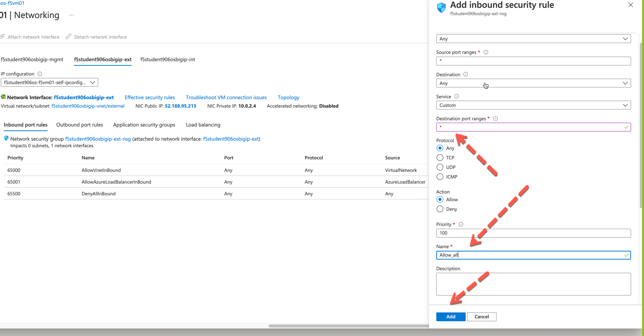Open the f5student906osbigip-ext-nsg security group link
Viewport: 644px width, 336px height.
pyautogui.click(x=98, y=139)
